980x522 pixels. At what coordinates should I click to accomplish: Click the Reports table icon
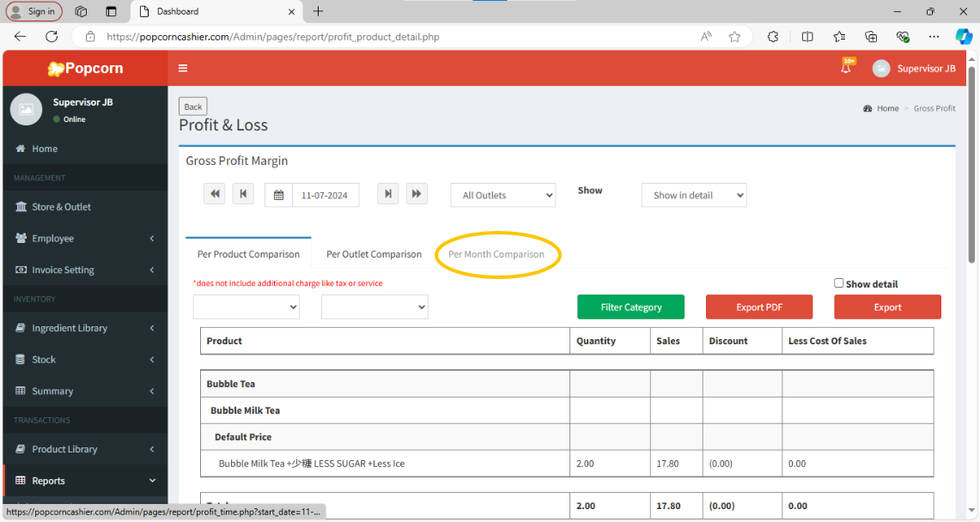21,480
